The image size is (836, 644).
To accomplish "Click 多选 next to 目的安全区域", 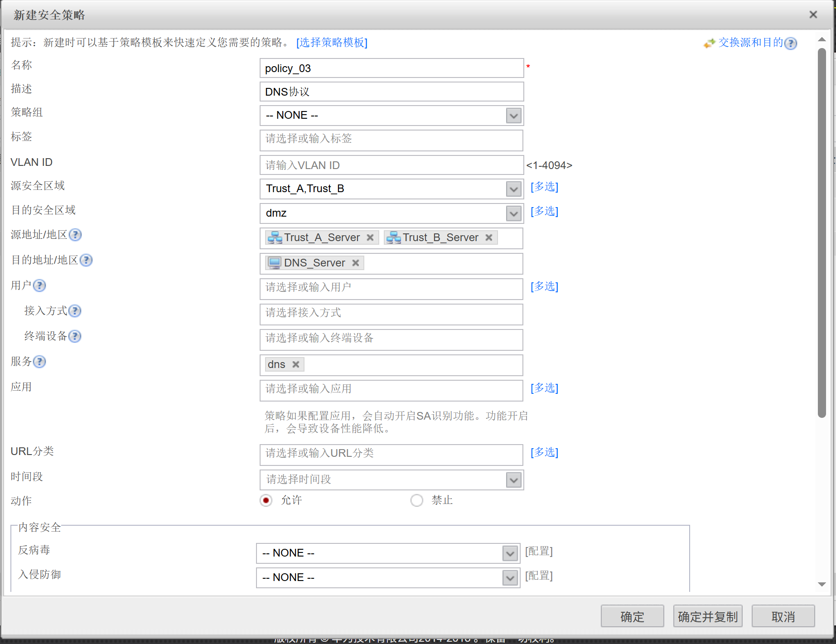I will 545,211.
